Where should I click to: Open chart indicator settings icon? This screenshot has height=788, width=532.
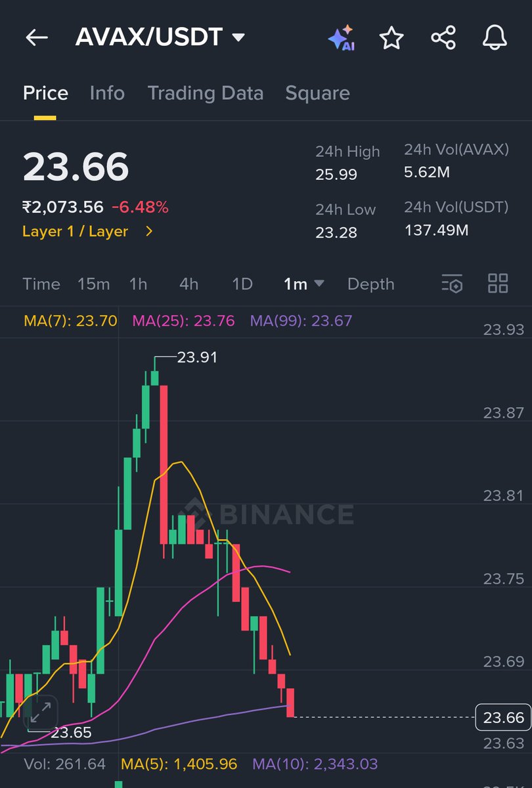click(452, 284)
